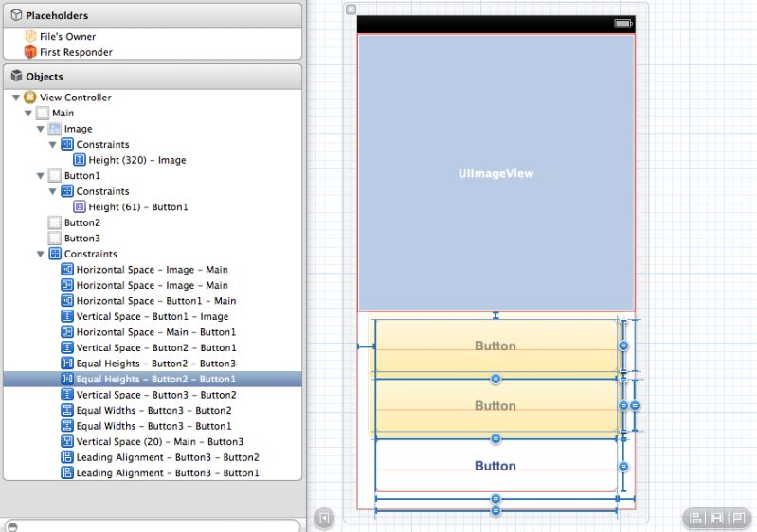The height and width of the screenshot is (532, 757).
Task: Click the UIImageView on the canvas
Action: (496, 173)
